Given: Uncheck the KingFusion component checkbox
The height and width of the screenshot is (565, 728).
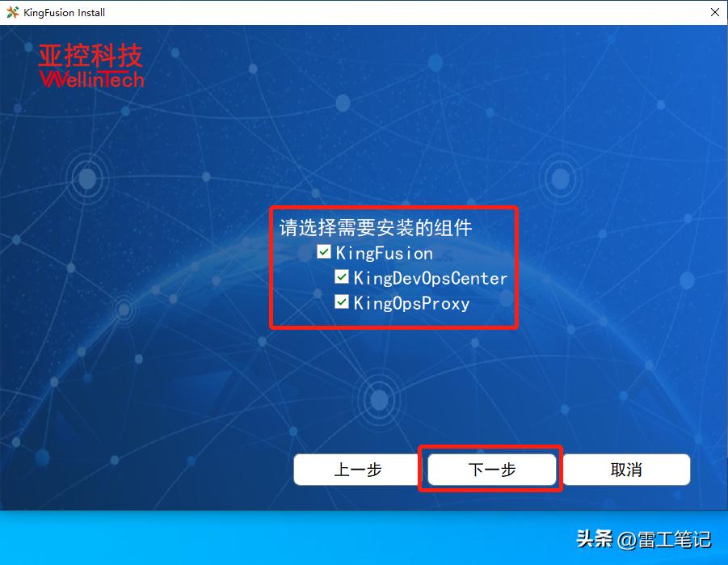Looking at the screenshot, I should coord(323,252).
